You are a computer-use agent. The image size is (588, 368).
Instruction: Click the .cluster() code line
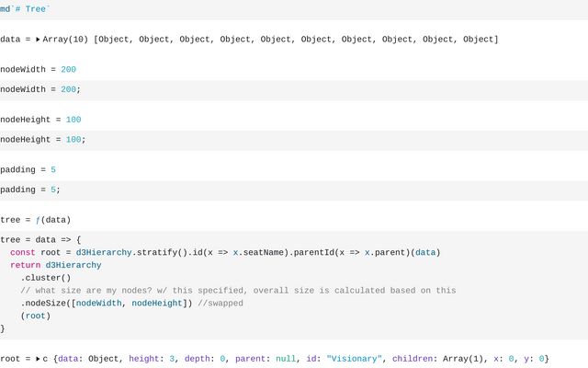pyautogui.click(x=46, y=278)
